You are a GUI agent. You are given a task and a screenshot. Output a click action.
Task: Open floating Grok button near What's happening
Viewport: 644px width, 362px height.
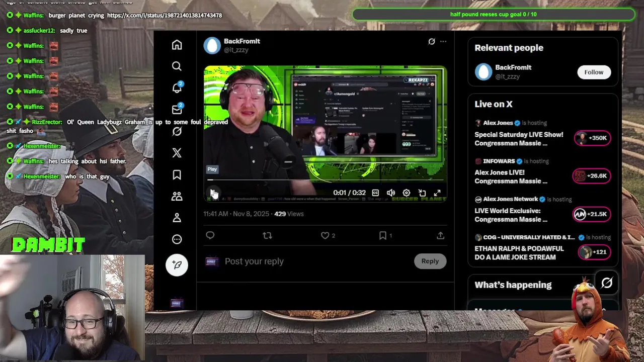click(607, 283)
